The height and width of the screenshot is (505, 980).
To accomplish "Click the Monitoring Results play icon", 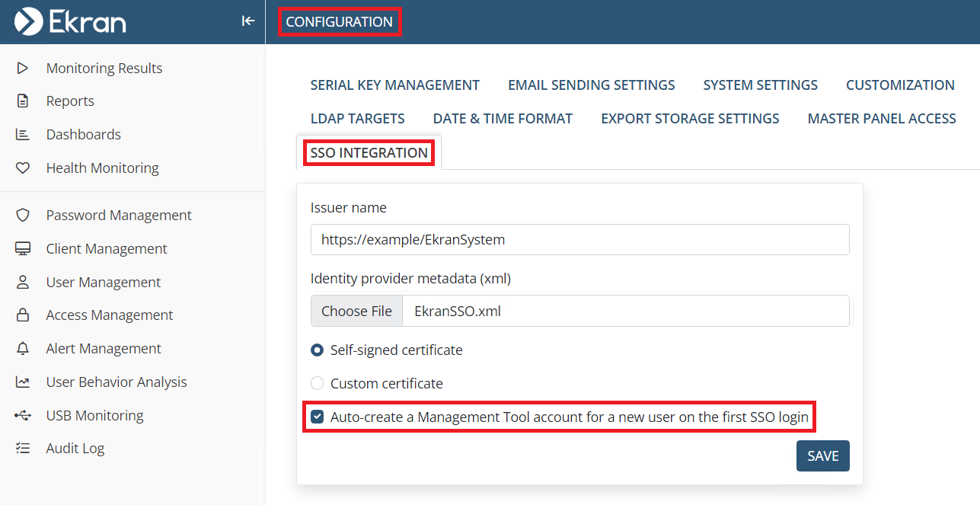I will [23, 68].
